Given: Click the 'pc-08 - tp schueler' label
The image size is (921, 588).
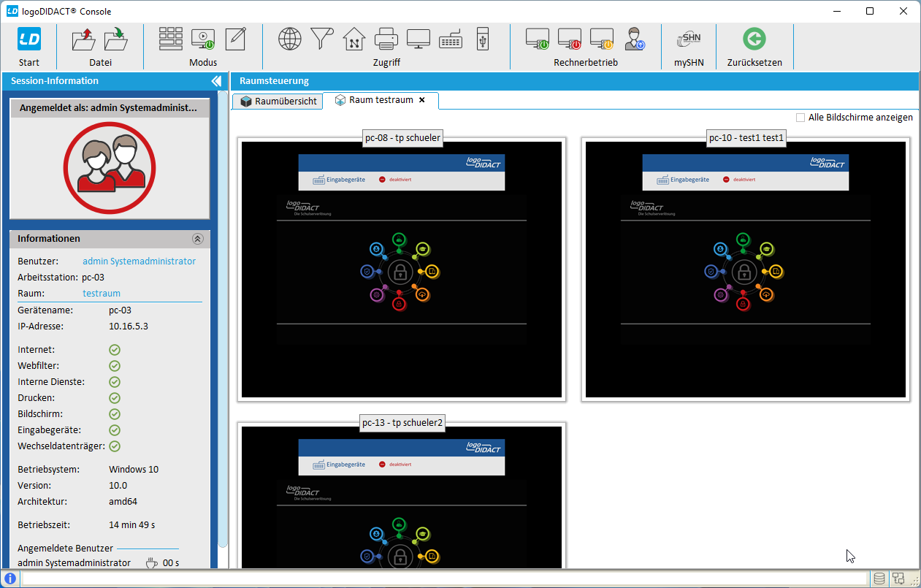Looking at the screenshot, I should [x=402, y=137].
